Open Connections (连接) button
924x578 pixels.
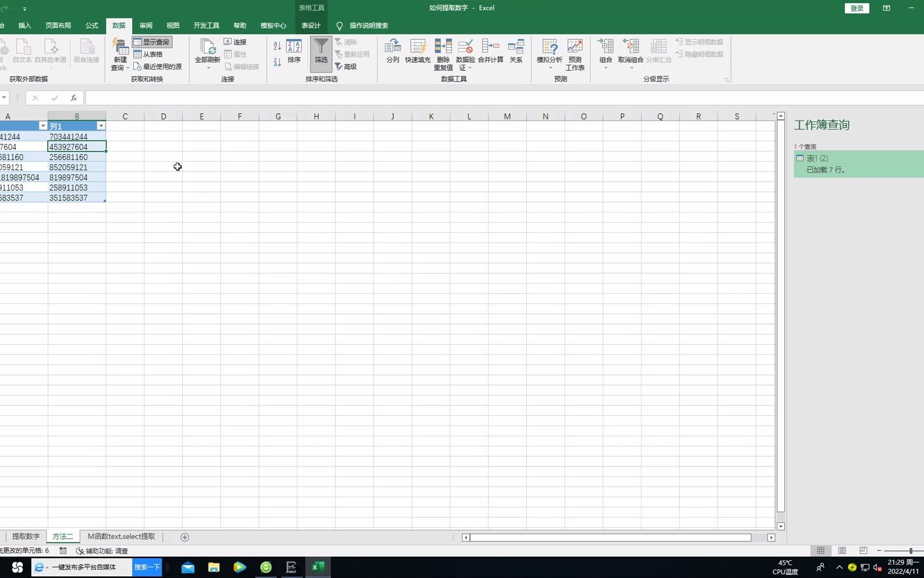coord(235,42)
